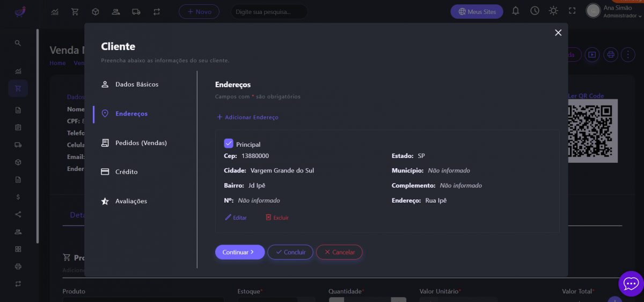Open the Novo create dropdown
644x302 pixels.
(x=199, y=11)
